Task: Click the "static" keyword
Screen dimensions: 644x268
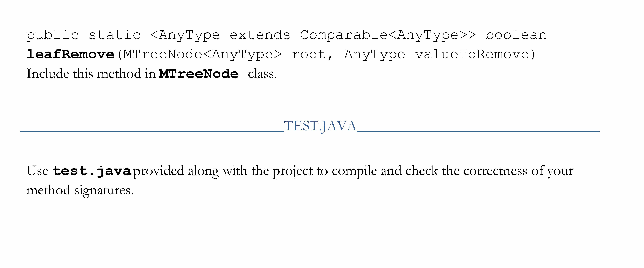Action: (115, 35)
